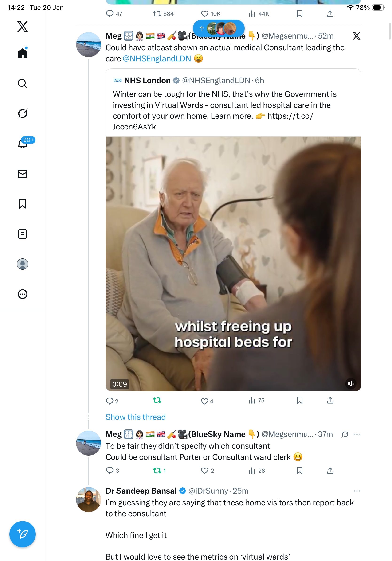
Task: Go to Home in sidebar
Action: [x=23, y=53]
